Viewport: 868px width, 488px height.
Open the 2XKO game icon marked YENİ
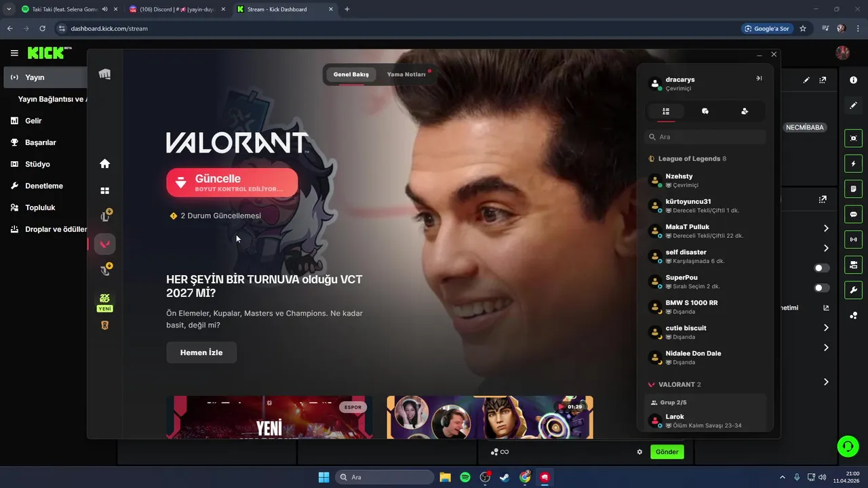104,302
